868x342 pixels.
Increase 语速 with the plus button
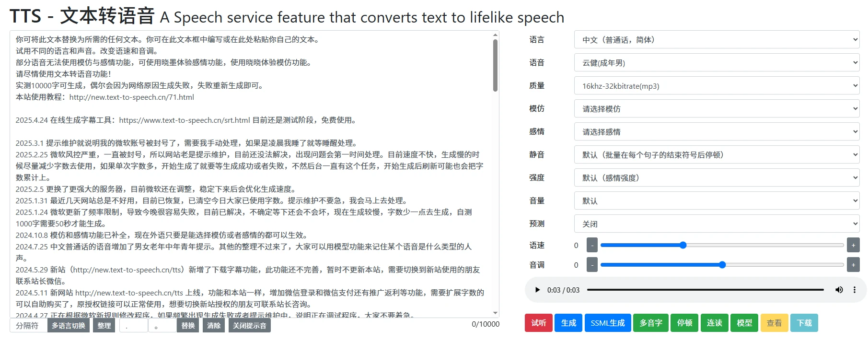(853, 245)
